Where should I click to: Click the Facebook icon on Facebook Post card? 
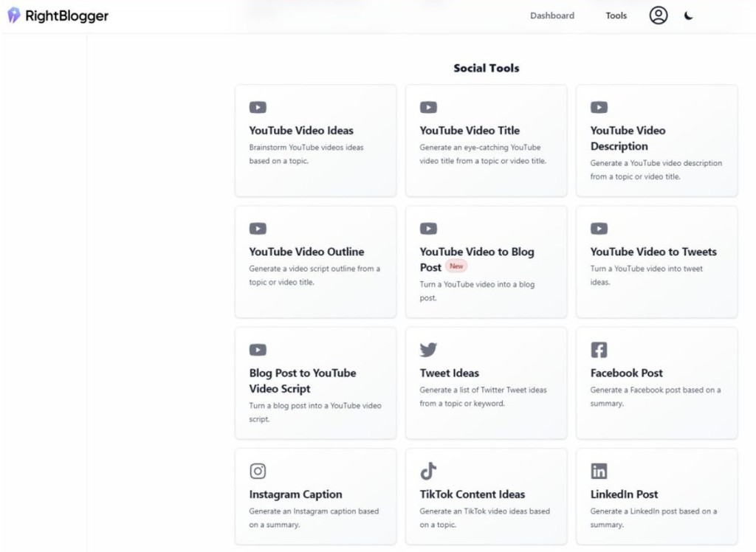coord(599,350)
